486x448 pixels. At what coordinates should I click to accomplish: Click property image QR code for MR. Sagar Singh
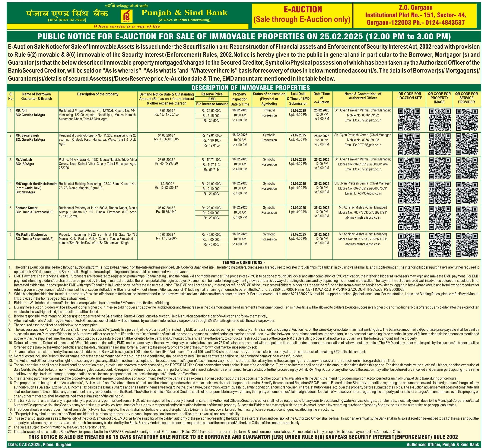(440, 144)
